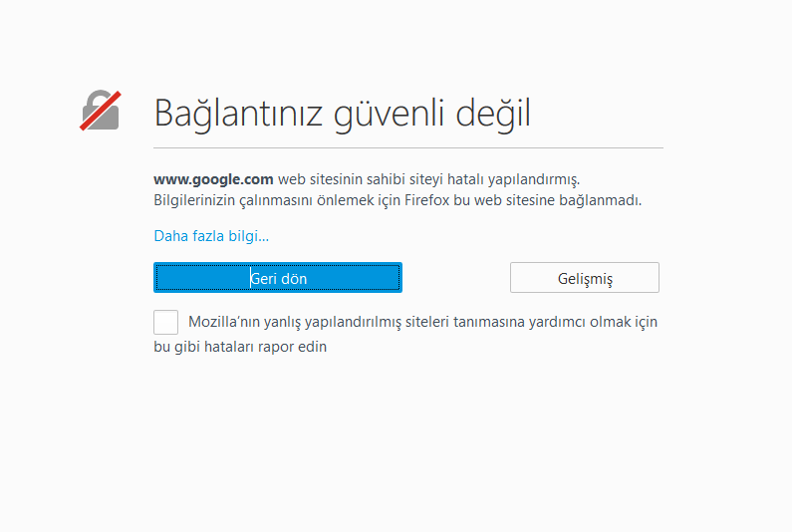Open the 'Gelişmiş' advanced options button

click(x=585, y=277)
